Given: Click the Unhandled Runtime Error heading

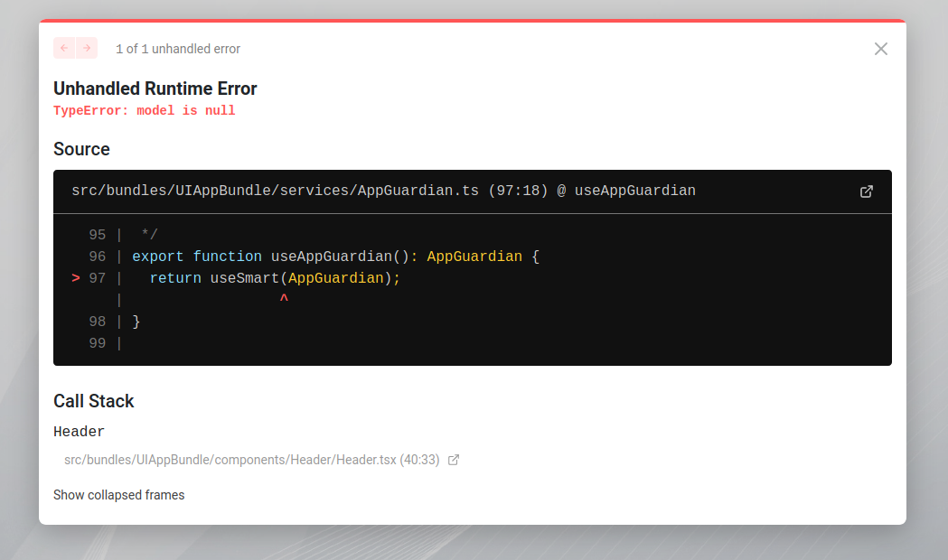Looking at the screenshot, I should click(x=155, y=89).
